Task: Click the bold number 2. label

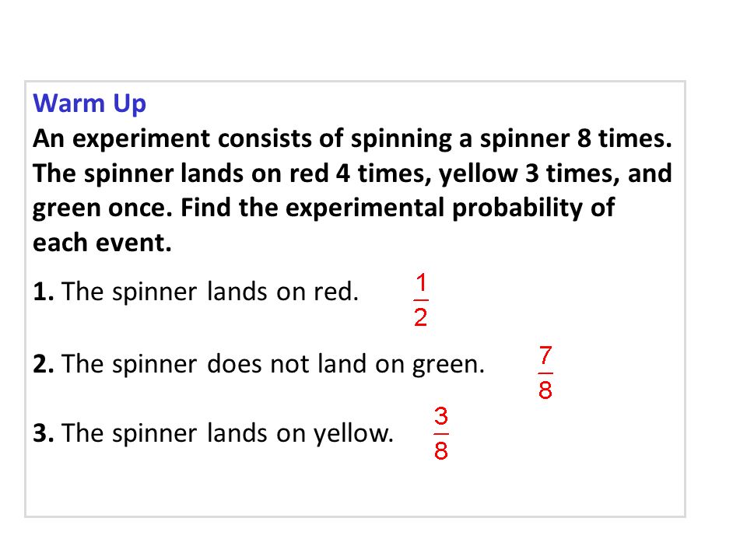Action: click(44, 364)
